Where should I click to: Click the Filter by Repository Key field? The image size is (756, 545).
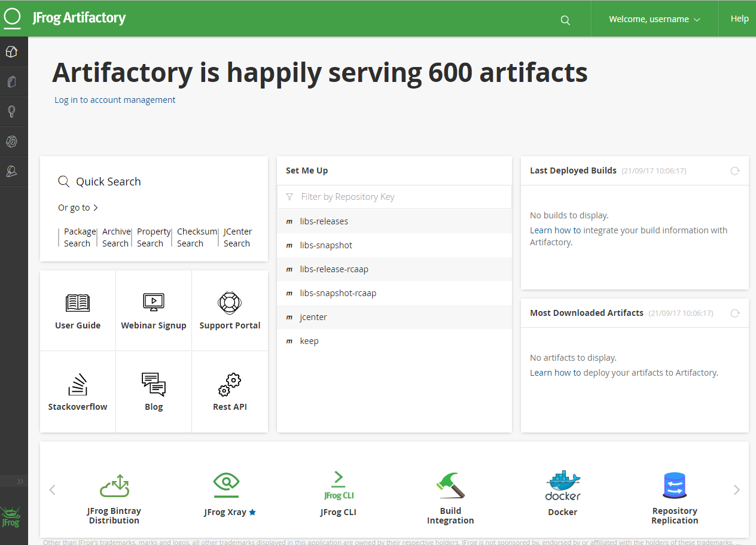[395, 197]
